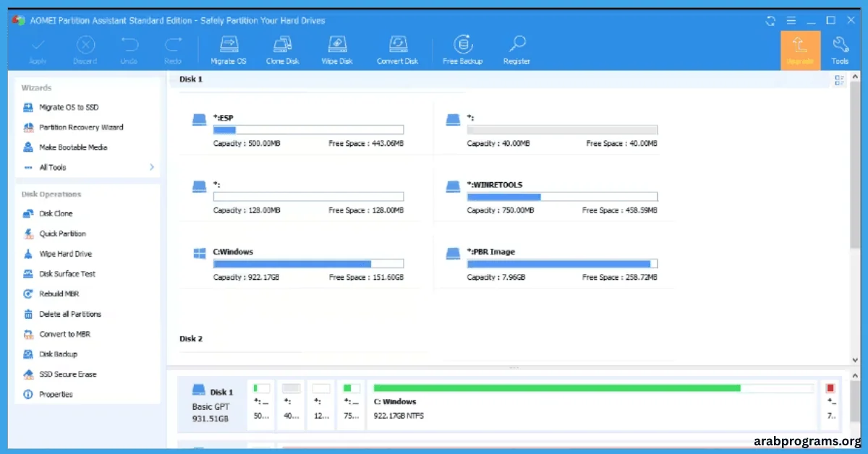Click the orange Upgrade button
The height and width of the screenshot is (454, 868).
[800, 51]
